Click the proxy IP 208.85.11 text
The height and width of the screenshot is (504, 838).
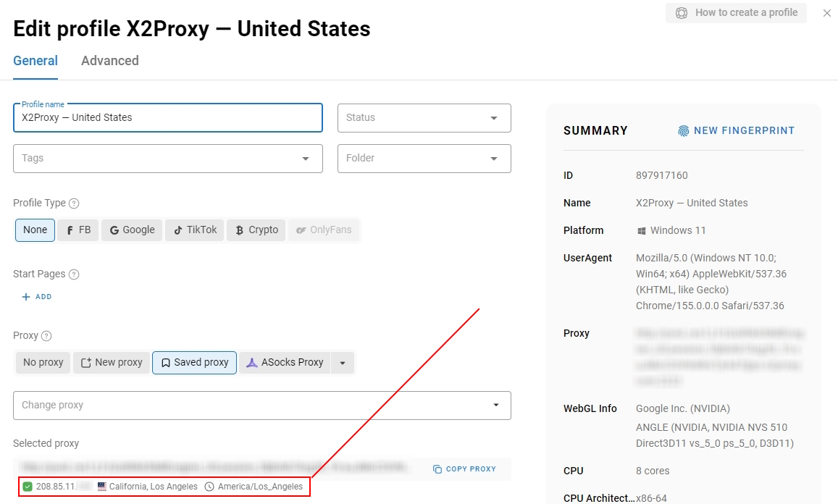(56, 487)
